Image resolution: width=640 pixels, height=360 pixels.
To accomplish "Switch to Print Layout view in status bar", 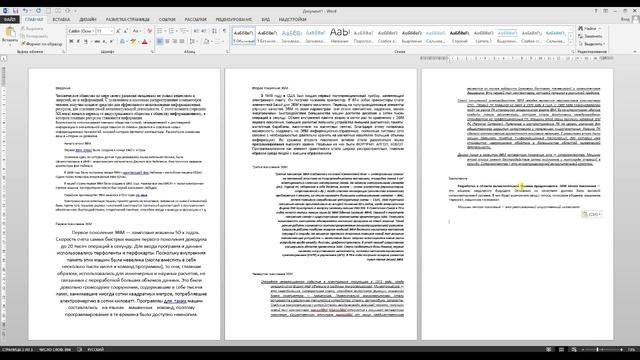I will pos(562,350).
